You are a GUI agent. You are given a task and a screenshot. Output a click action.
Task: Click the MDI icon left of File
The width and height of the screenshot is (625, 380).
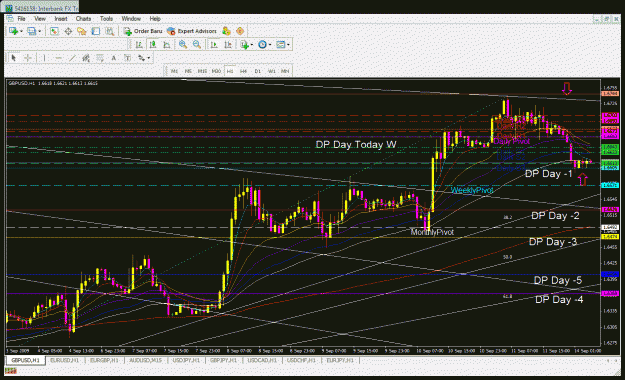pyautogui.click(x=10, y=19)
